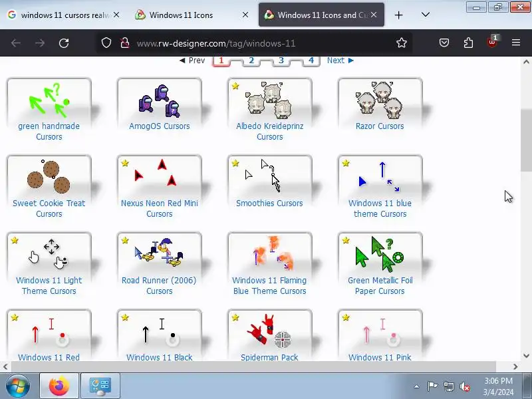Click the Firefox taskbar icon
The image size is (532, 399).
pos(59,386)
